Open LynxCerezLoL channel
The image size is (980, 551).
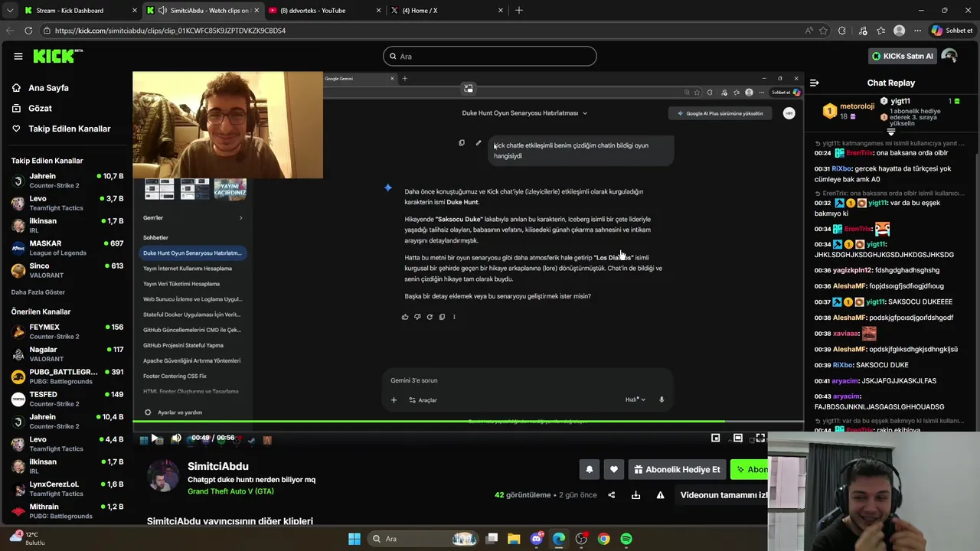coord(66,488)
